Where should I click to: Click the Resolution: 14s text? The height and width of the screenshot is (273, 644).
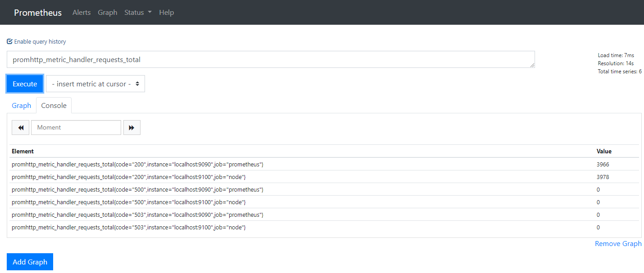click(616, 63)
